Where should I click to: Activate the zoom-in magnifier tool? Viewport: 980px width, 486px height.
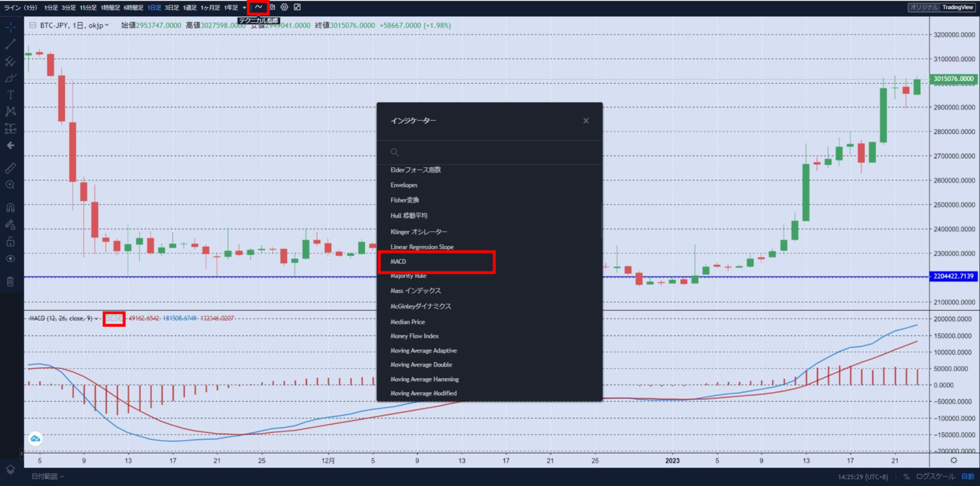(10, 185)
